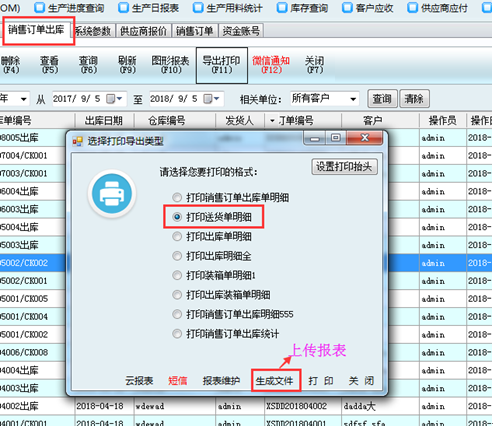493x426 pixels.
Task: Click dialog title bar app icon
Action: (77, 141)
